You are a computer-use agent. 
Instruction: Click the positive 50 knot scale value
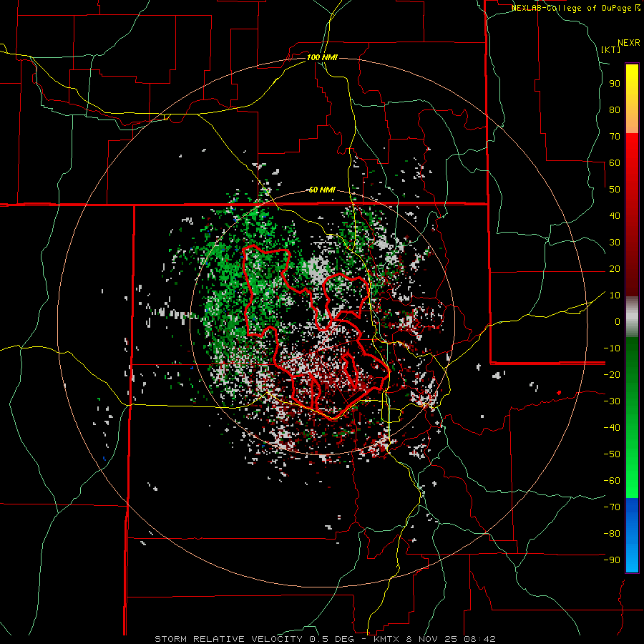[615, 190]
